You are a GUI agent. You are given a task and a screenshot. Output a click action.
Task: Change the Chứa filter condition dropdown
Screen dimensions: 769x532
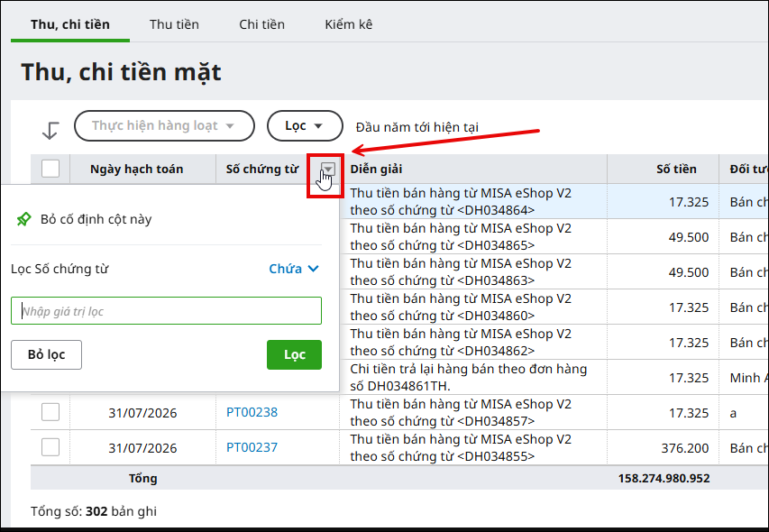[x=294, y=269]
